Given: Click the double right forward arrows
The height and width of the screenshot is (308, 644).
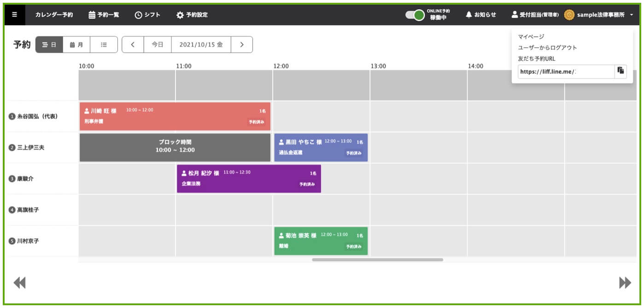Looking at the screenshot, I should point(625,282).
